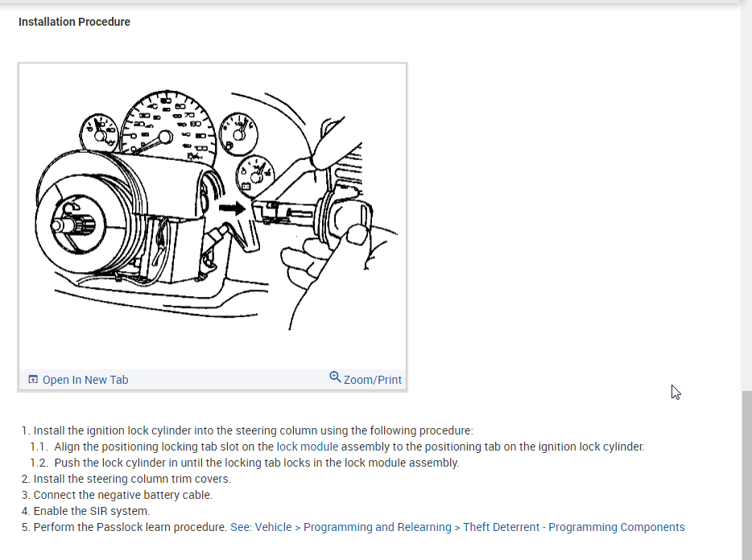752x560 pixels.
Task: Click the Zoom/Print magnifier icon
Action: [x=335, y=377]
